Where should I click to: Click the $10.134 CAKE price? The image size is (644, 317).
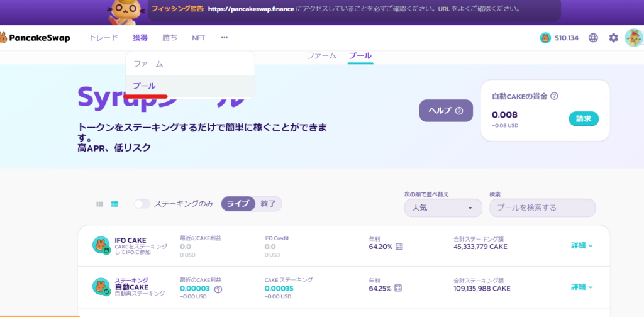click(x=567, y=38)
